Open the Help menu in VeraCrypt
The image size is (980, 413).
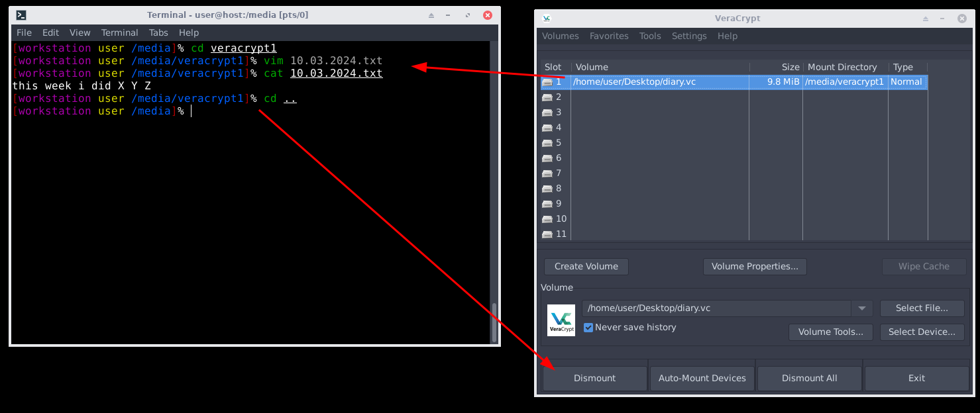pyautogui.click(x=728, y=36)
